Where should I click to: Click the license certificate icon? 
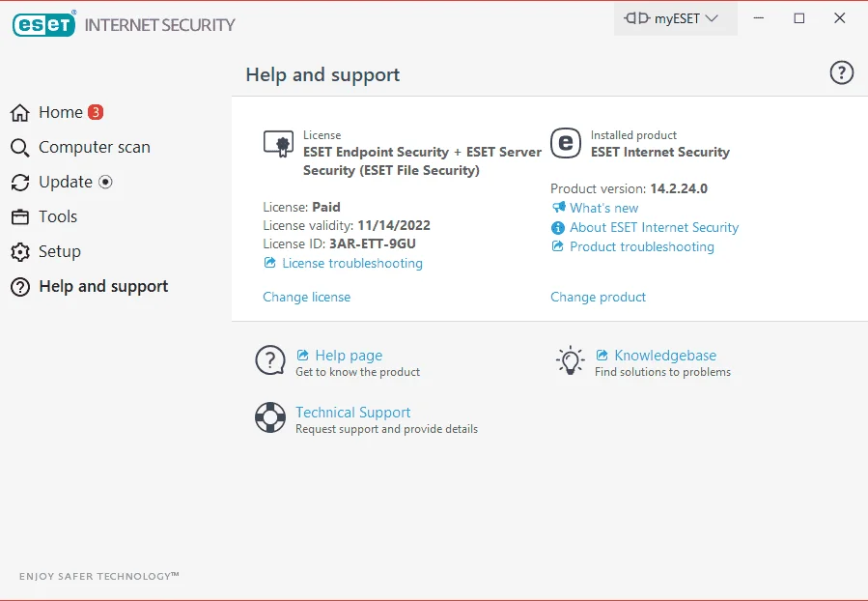pyautogui.click(x=278, y=144)
